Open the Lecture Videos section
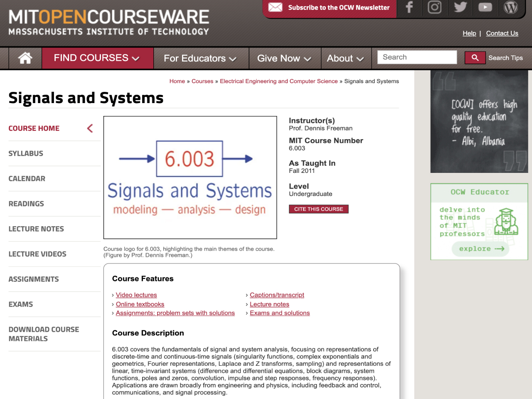The height and width of the screenshot is (399, 532). coord(37,254)
